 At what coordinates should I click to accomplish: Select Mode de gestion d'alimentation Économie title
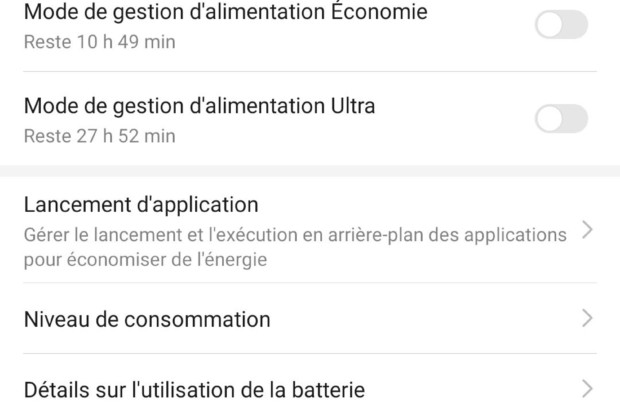tap(225, 13)
